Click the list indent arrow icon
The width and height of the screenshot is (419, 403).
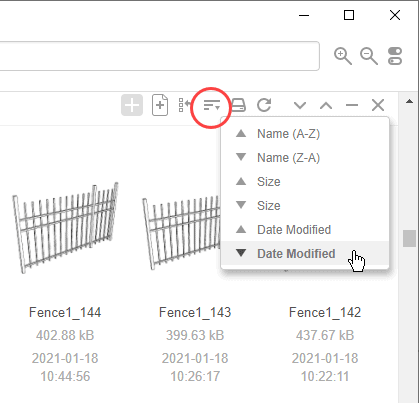click(184, 105)
